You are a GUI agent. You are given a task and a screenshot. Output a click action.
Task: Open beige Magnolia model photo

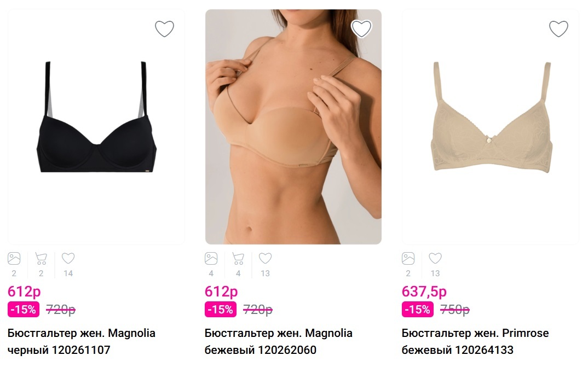pos(293,126)
